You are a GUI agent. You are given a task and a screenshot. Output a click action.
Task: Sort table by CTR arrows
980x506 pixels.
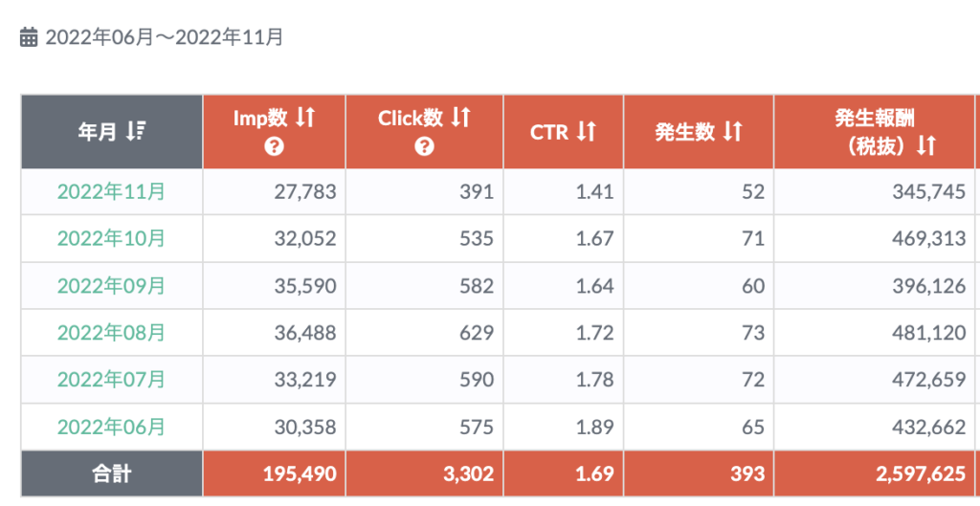(x=586, y=132)
